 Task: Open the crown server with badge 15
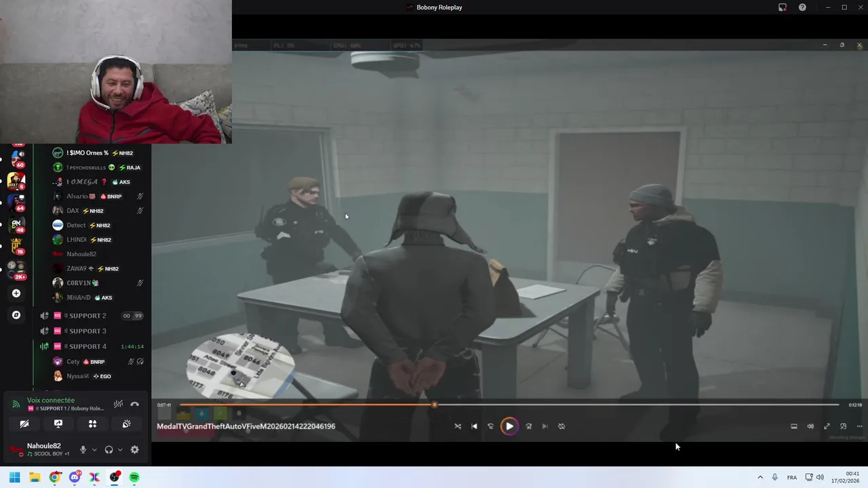coord(16,245)
